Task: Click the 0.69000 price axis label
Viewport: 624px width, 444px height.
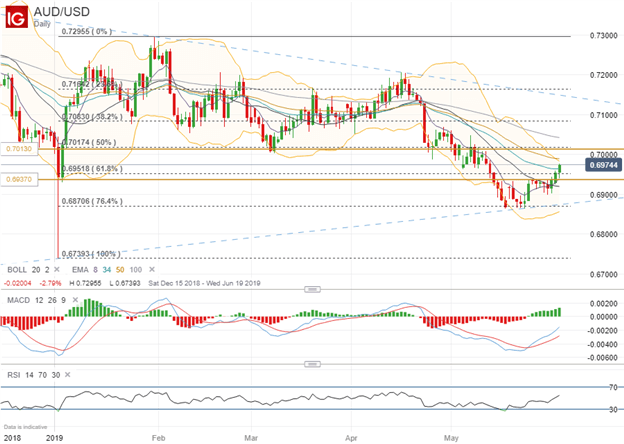Action: [x=604, y=195]
